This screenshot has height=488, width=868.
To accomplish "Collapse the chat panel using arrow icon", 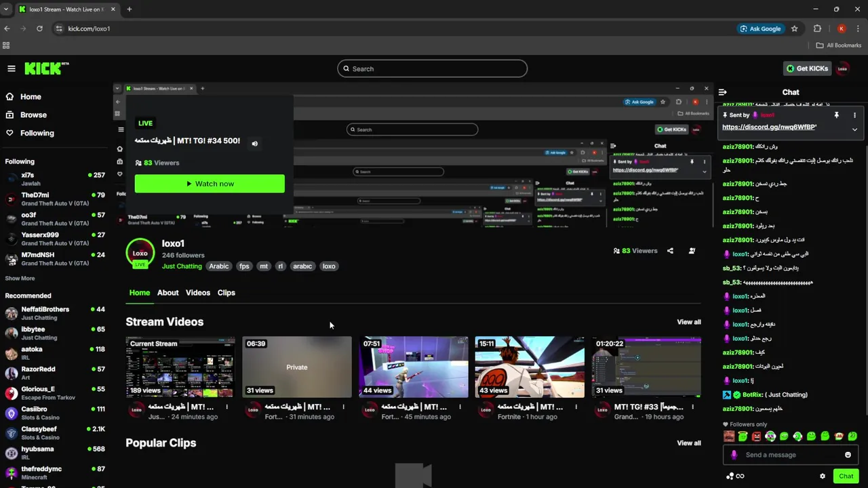I will point(723,92).
